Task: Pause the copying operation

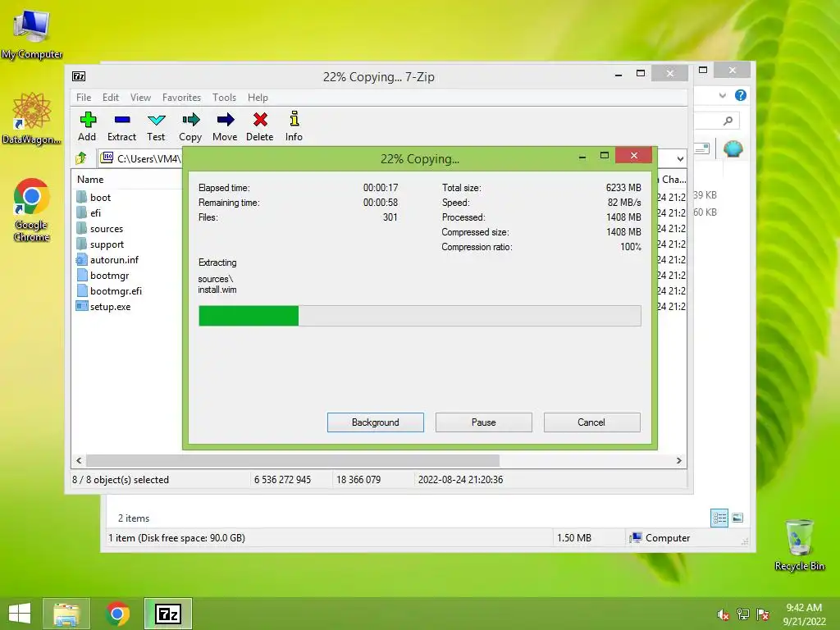Action: click(484, 422)
